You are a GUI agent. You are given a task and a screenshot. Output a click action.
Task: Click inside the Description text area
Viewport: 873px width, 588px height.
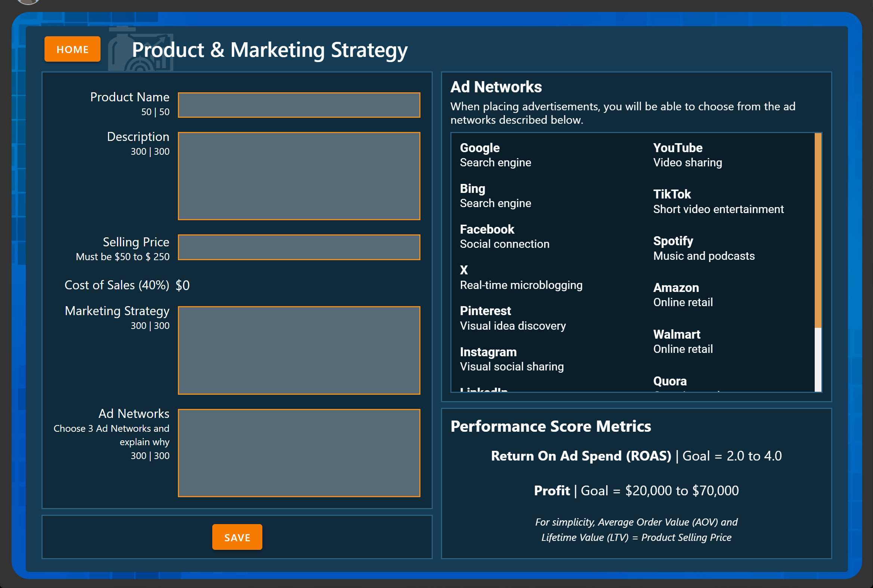[299, 176]
